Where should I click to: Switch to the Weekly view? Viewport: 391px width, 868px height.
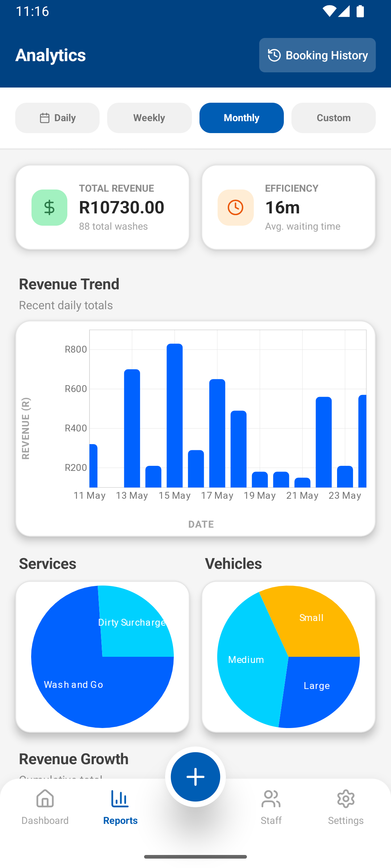click(149, 118)
